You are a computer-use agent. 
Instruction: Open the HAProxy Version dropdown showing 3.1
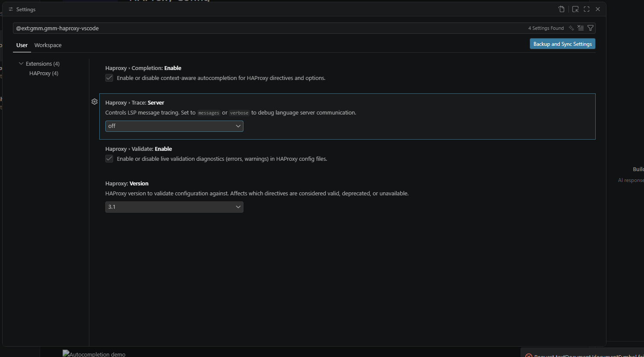click(x=174, y=207)
